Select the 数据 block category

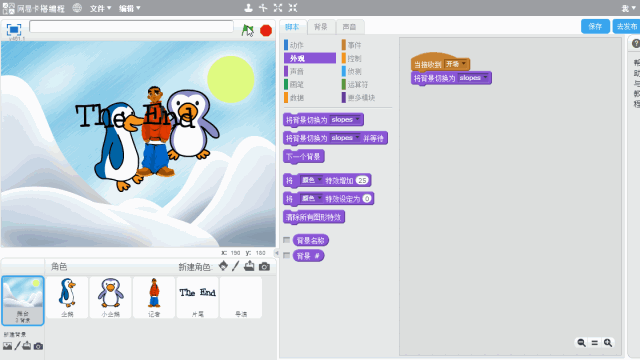(309, 97)
